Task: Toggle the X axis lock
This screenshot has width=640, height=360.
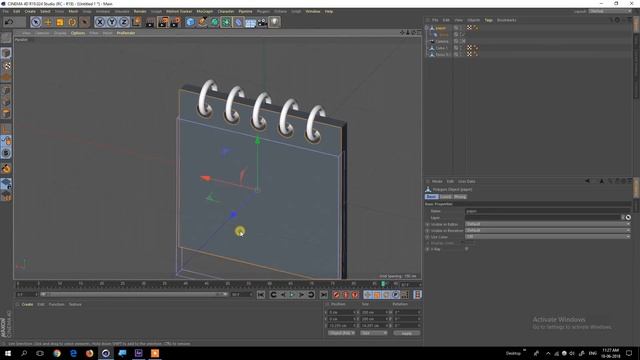Action: (100, 22)
